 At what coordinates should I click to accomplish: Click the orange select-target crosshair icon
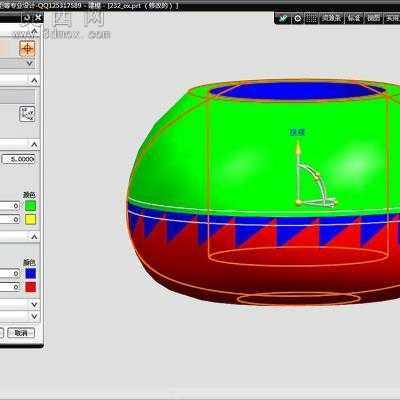click(27, 49)
